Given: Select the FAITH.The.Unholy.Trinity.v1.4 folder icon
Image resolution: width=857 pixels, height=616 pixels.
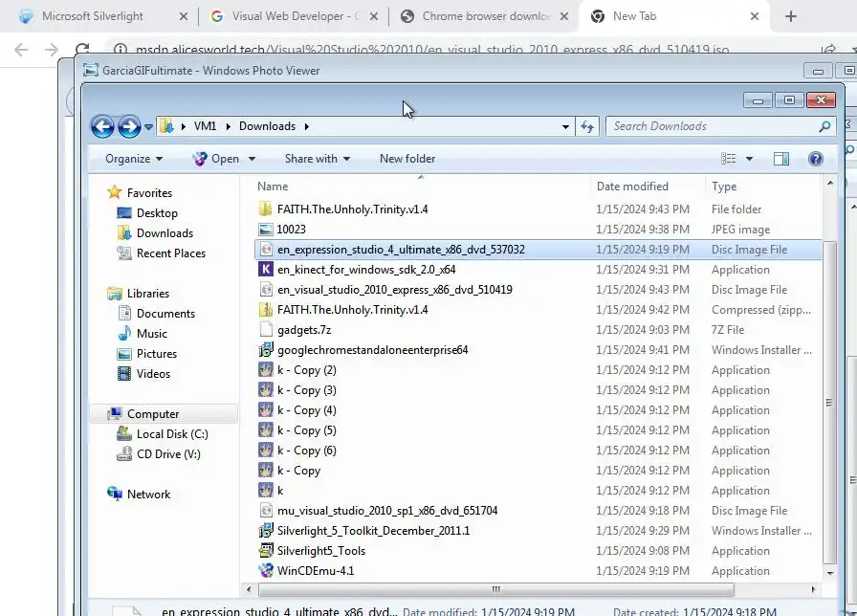Looking at the screenshot, I should (266, 209).
